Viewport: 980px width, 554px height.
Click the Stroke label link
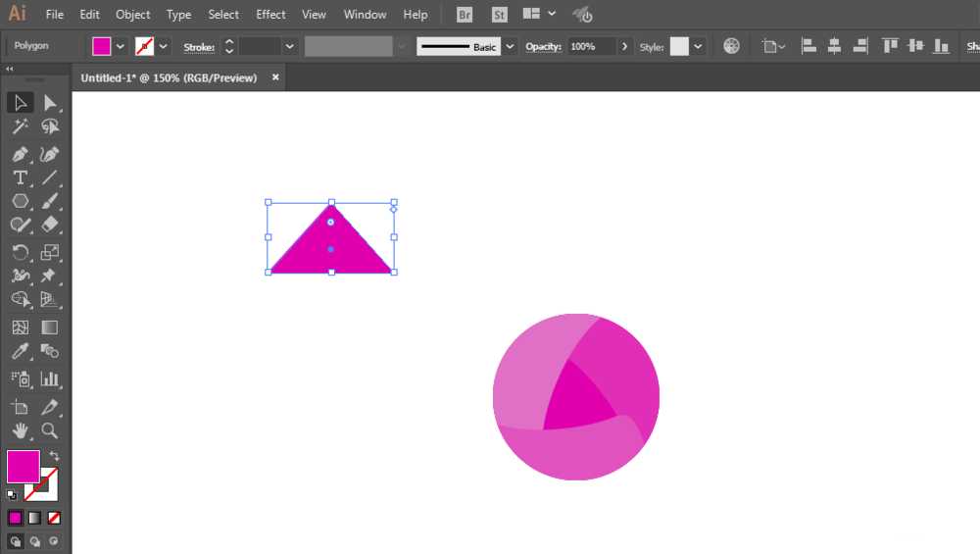pyautogui.click(x=199, y=47)
